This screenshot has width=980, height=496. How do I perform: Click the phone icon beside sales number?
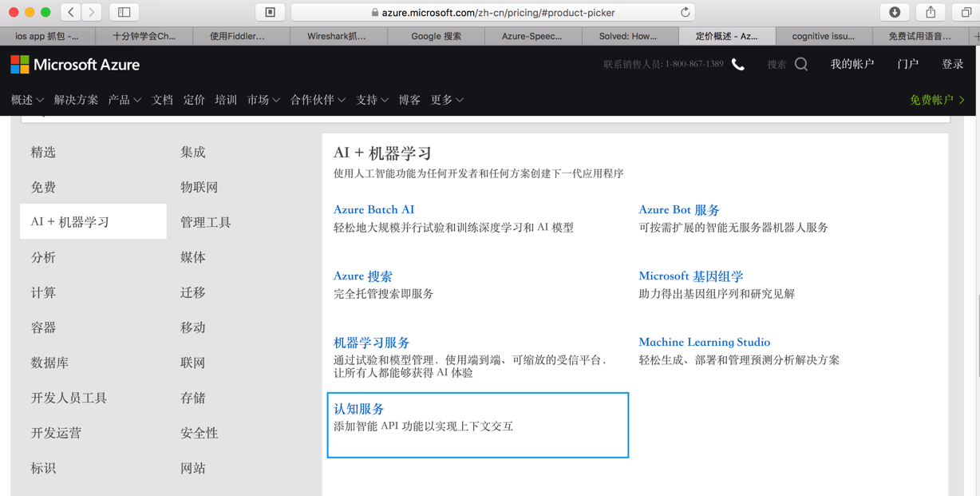tap(738, 65)
